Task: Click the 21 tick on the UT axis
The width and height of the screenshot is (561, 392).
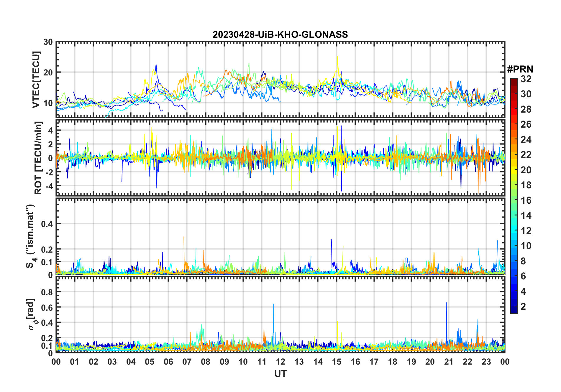Action: point(449,362)
